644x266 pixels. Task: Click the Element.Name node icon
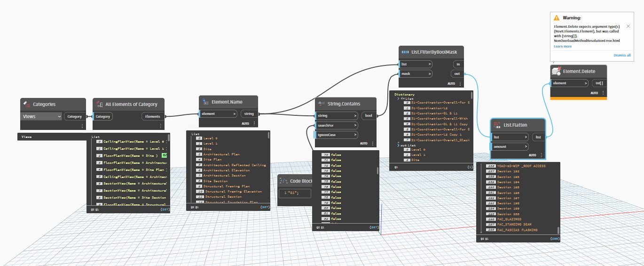[205, 102]
